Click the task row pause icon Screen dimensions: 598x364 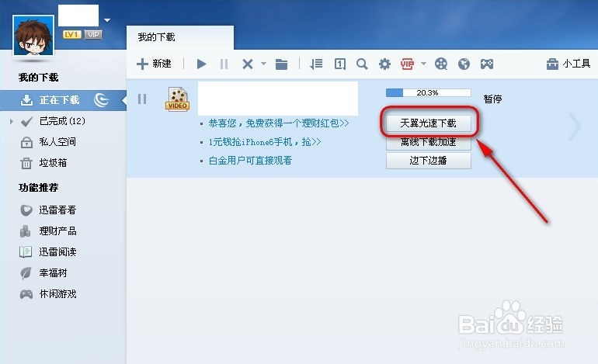(x=142, y=99)
